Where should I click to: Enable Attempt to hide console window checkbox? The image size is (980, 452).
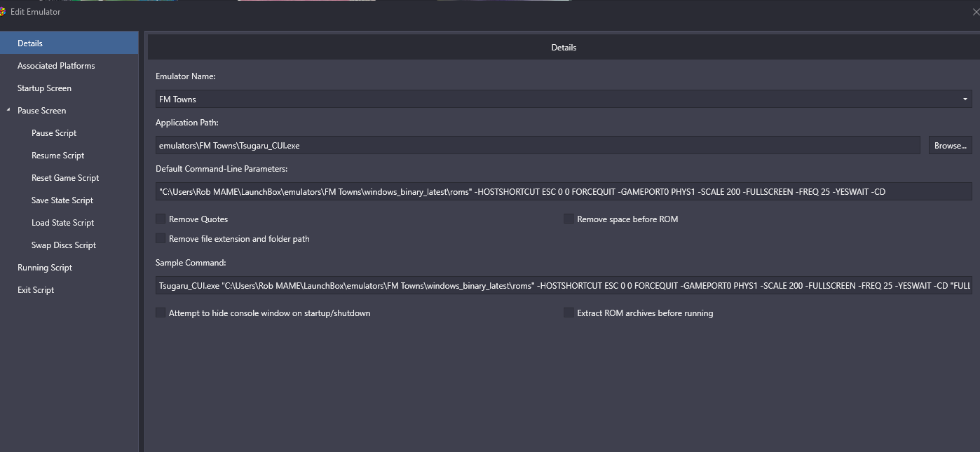click(x=161, y=313)
